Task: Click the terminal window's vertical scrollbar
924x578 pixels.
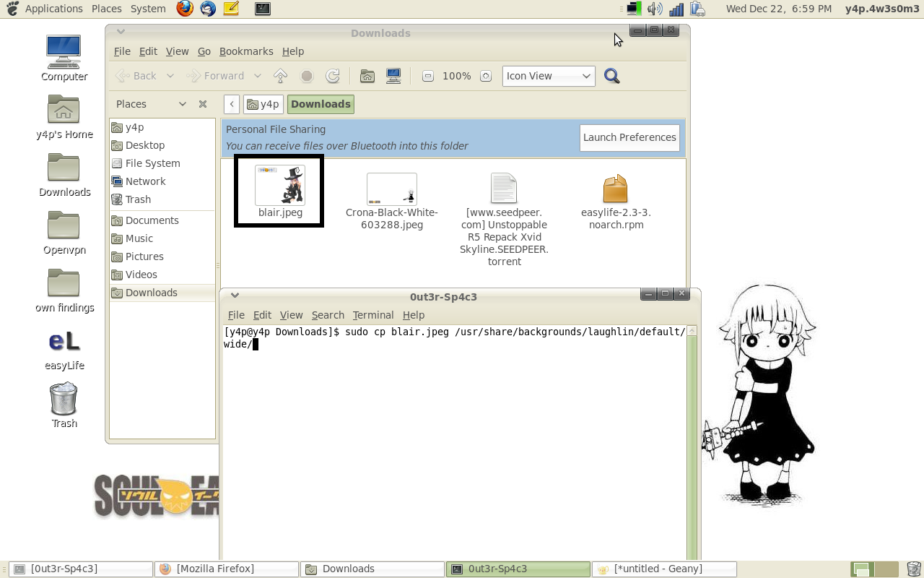Action: tap(692, 441)
